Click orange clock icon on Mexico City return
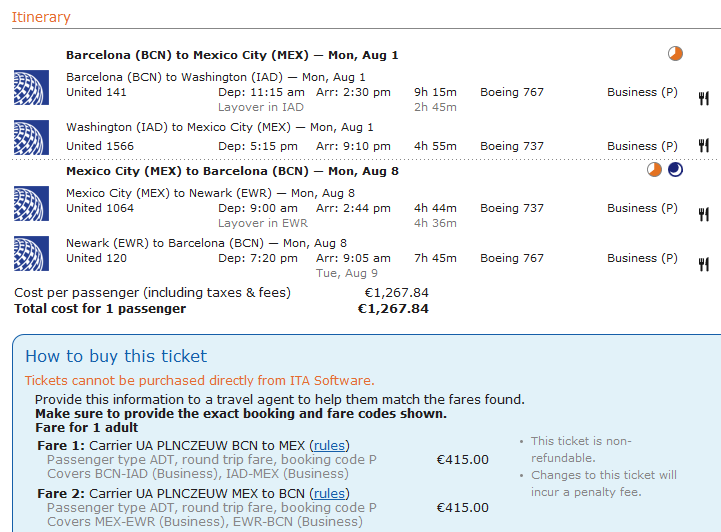 654,170
